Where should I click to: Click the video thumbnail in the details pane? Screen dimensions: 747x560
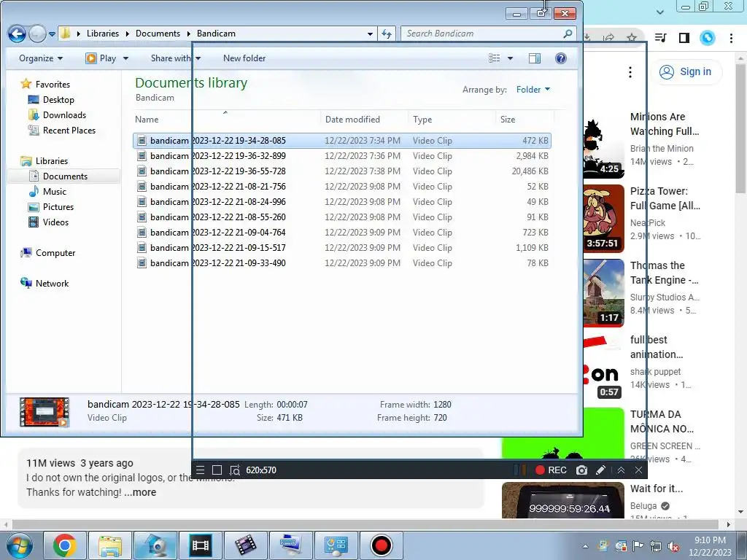(44, 412)
